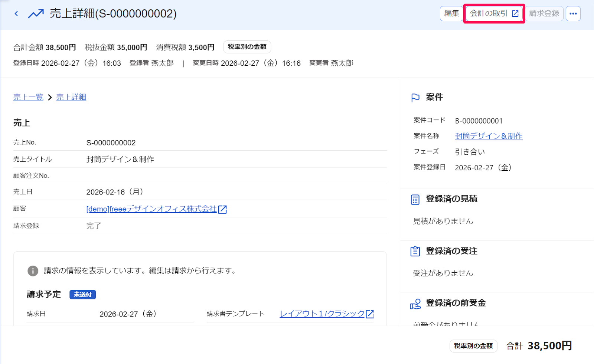Select the sales date 2026-02-16（月）
This screenshot has height=364, width=594.
click(115, 192)
